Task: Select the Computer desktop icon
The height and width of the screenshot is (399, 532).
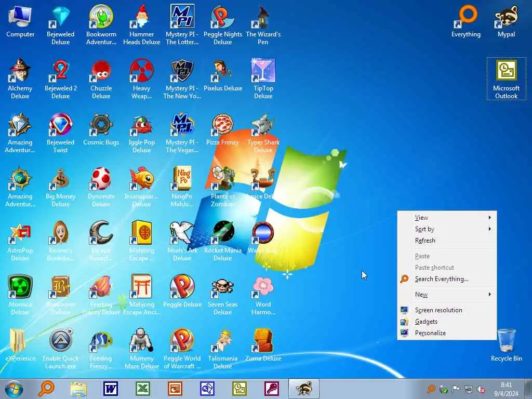Action: 20,21
